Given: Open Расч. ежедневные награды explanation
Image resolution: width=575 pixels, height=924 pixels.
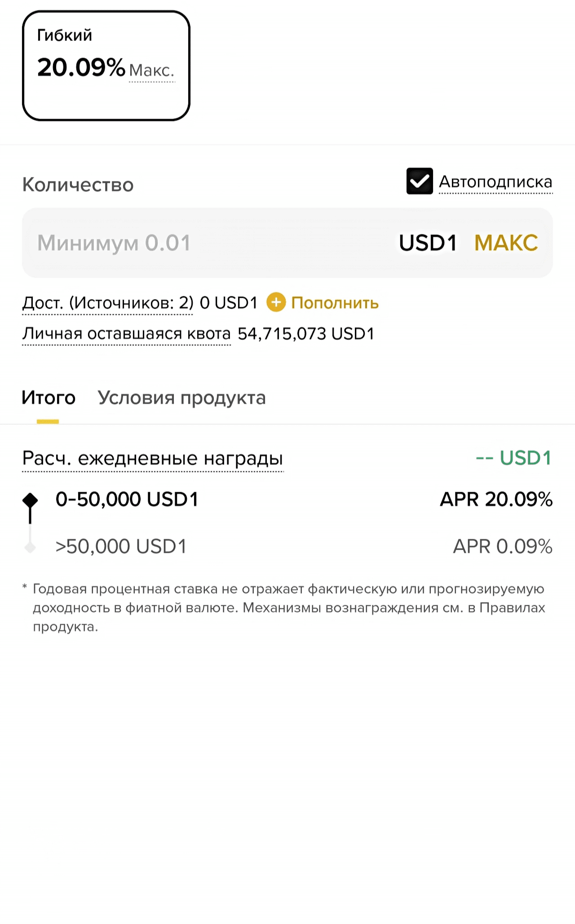Looking at the screenshot, I should (x=153, y=458).
